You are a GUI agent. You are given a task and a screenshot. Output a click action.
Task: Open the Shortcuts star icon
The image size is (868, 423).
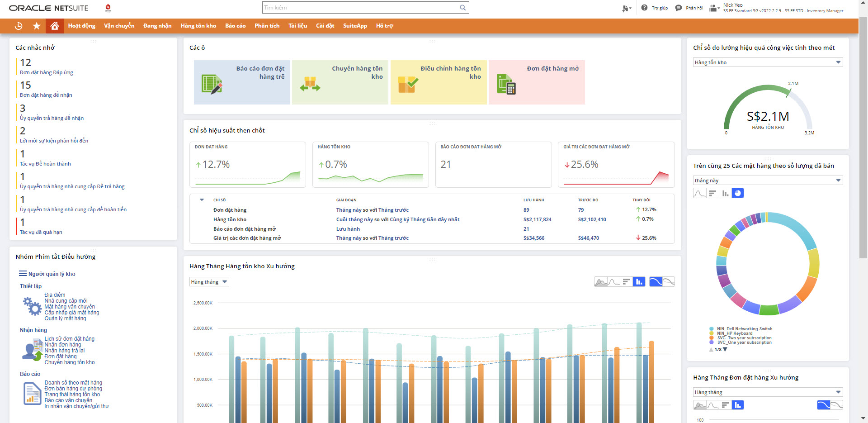point(37,26)
